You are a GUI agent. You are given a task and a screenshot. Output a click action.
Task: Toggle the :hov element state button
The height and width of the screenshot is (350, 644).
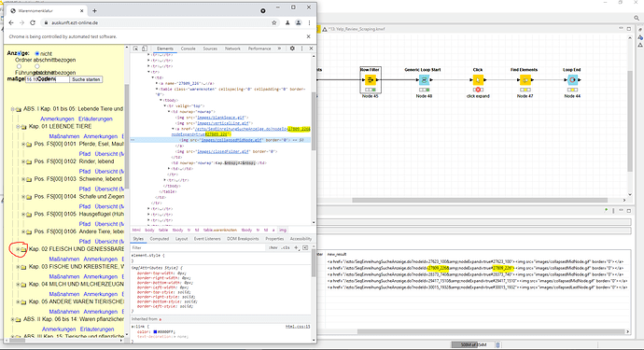[273, 247]
